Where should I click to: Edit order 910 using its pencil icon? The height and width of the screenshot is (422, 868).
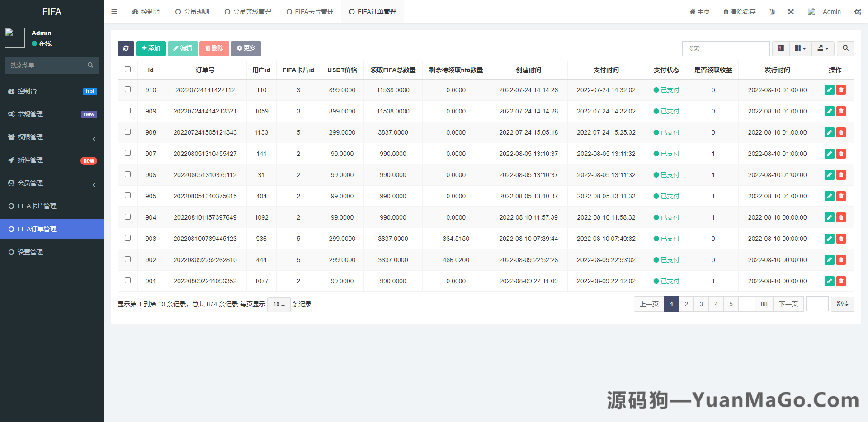click(x=829, y=90)
